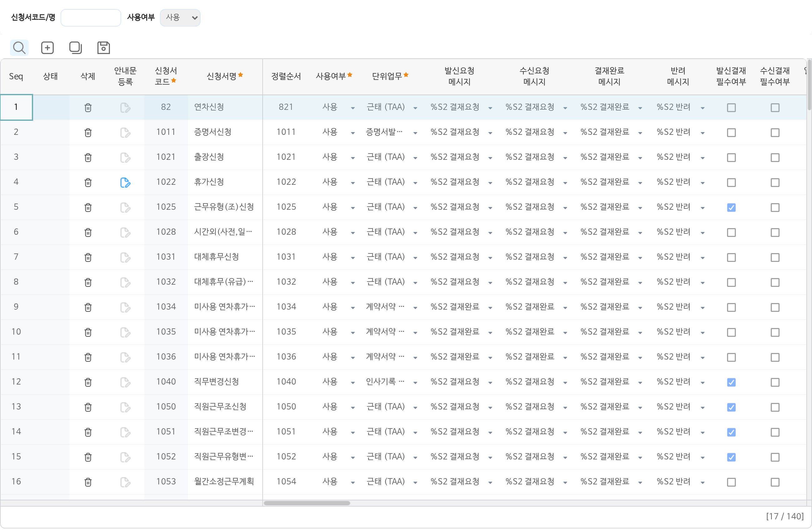Click the copy row icon in toolbar
Viewport: 812px width, 530px height.
point(75,48)
